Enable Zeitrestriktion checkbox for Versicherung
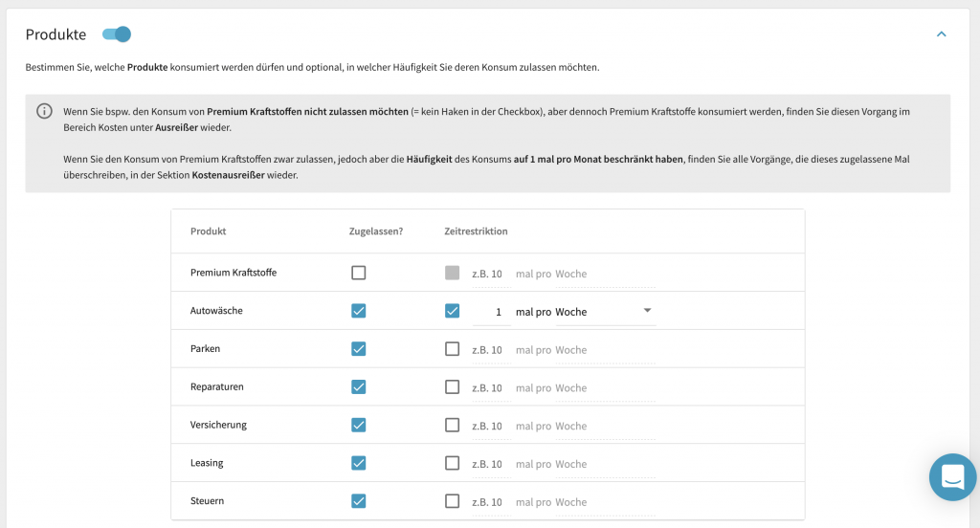 click(x=452, y=425)
